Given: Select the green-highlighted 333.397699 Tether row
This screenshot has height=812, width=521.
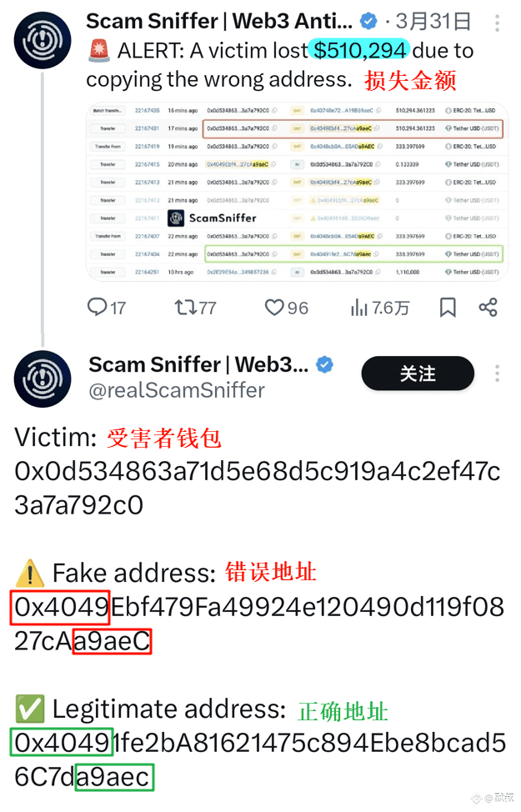Looking at the screenshot, I should point(353,254).
